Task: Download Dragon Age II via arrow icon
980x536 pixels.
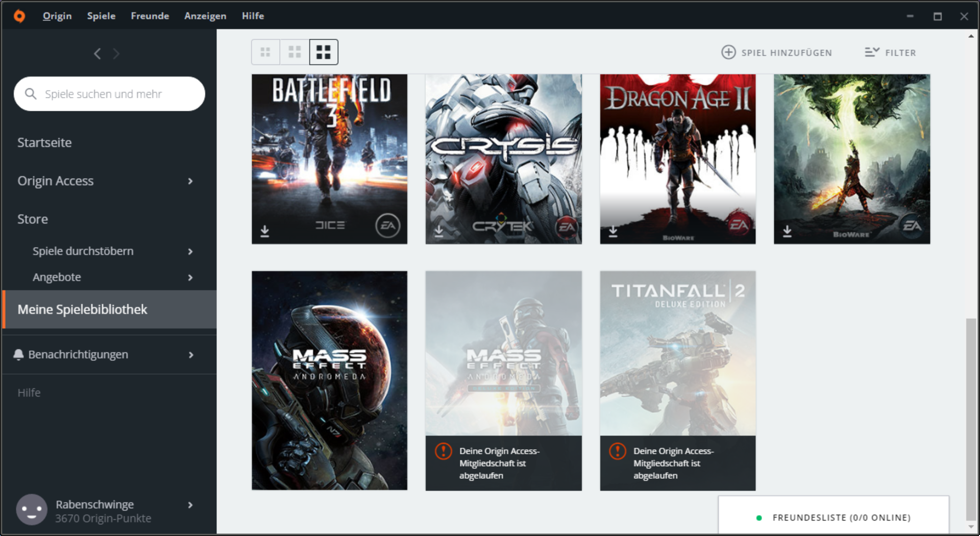Action: click(613, 231)
